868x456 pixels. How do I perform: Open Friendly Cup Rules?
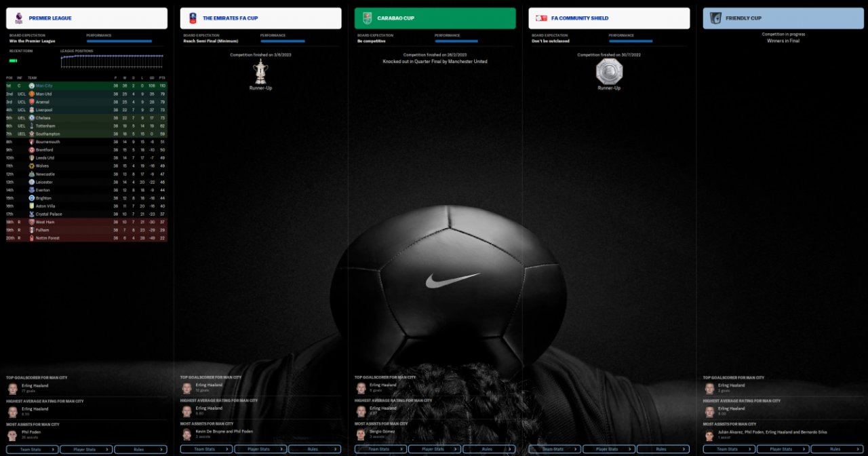837,449
